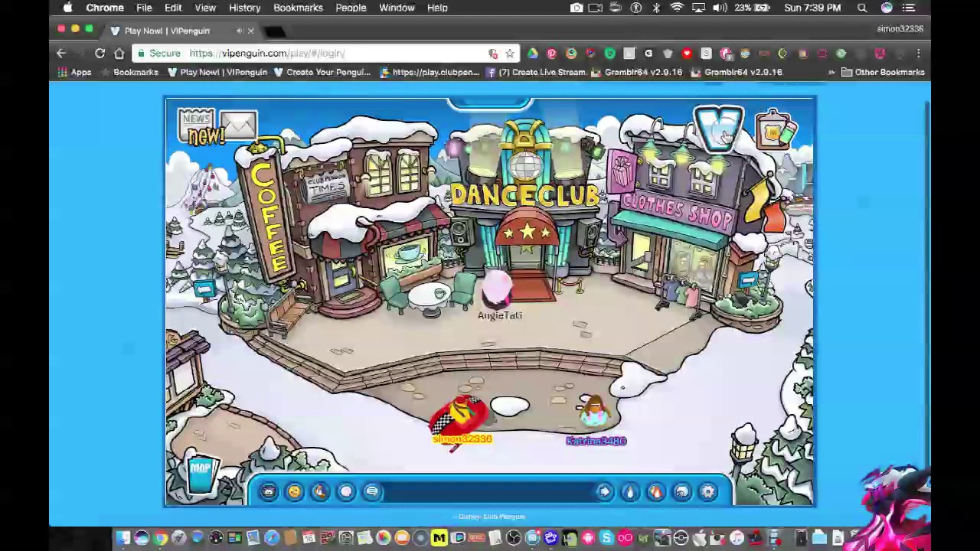
Task: Open 'Create Your Pengui...' bookmark
Action: coord(322,72)
